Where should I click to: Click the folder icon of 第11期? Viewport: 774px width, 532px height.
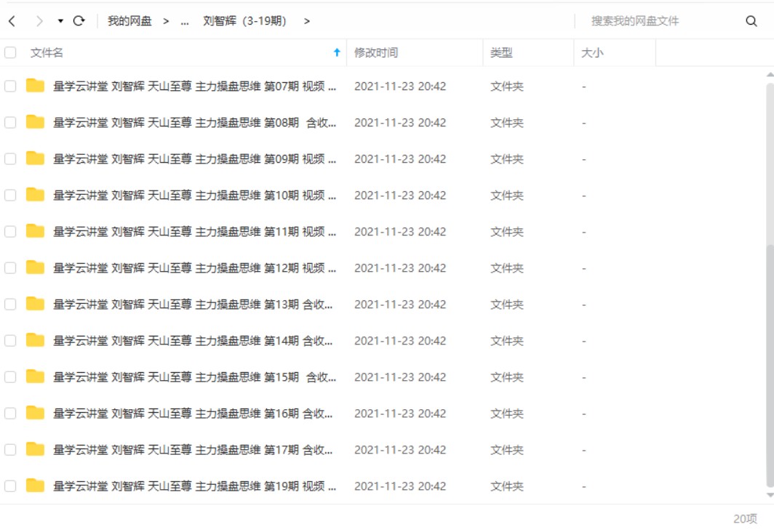[35, 230]
